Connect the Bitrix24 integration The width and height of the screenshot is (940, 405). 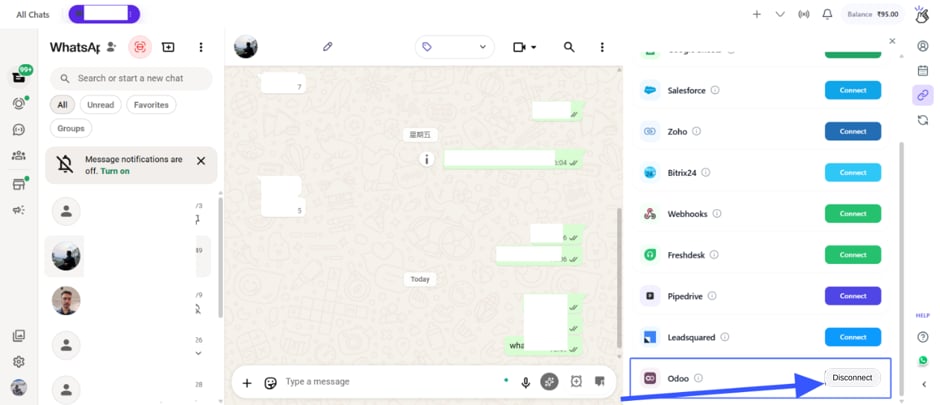point(853,173)
